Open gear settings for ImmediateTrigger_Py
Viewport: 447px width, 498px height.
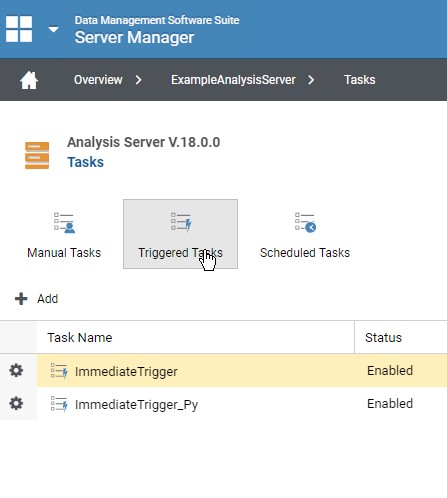point(16,403)
